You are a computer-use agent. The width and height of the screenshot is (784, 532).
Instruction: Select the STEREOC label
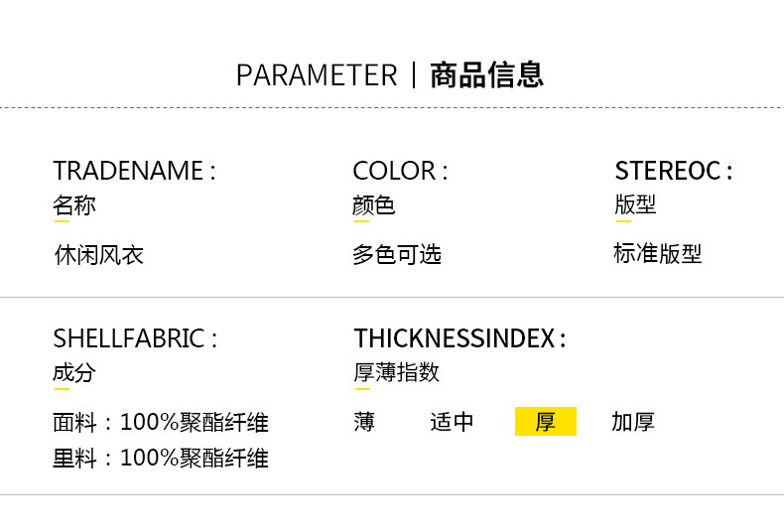[673, 171]
